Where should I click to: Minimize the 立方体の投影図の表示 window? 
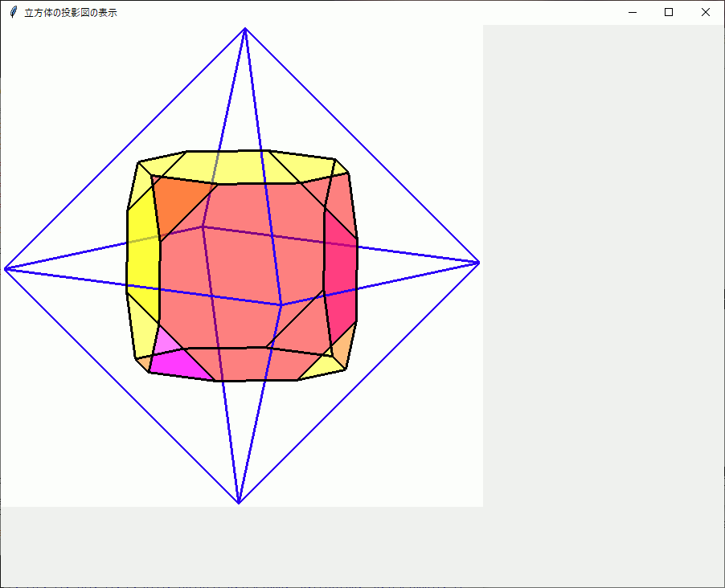(633, 13)
